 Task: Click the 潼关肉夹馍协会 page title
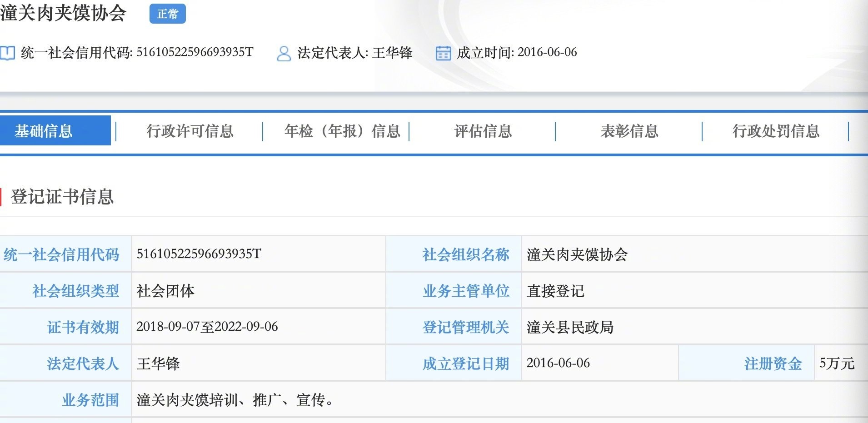coord(63,13)
